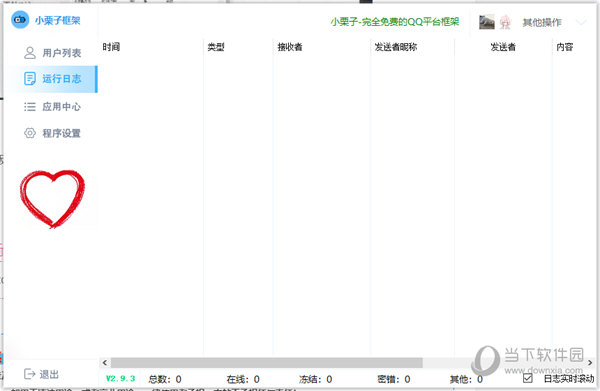This screenshot has width=600, height=391.
Task: Click the horizontal scrollbar right arrow
Action: (590, 362)
